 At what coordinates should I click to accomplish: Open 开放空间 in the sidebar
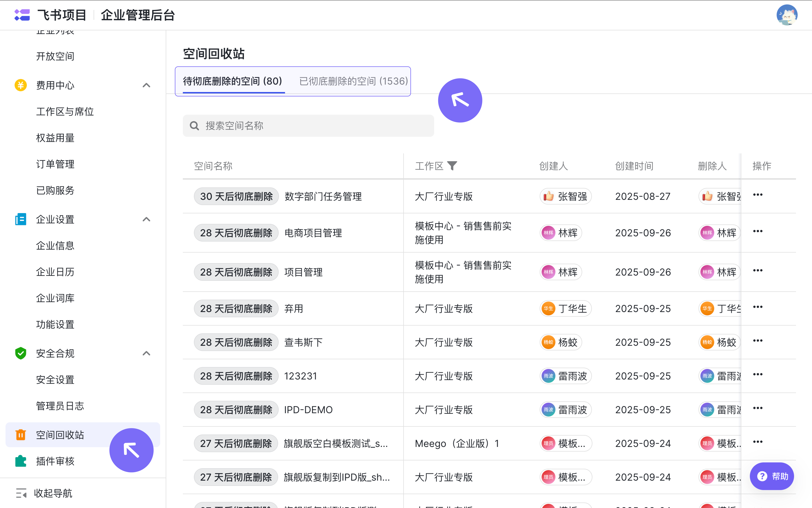tap(55, 56)
